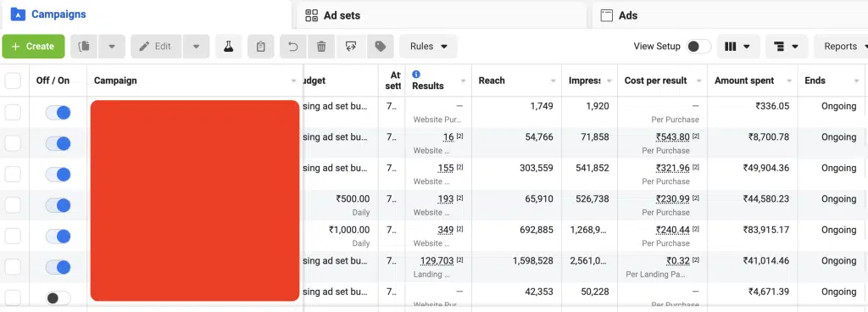Click the Campaigns folder icon
This screenshot has width=868, height=312.
(19, 14)
